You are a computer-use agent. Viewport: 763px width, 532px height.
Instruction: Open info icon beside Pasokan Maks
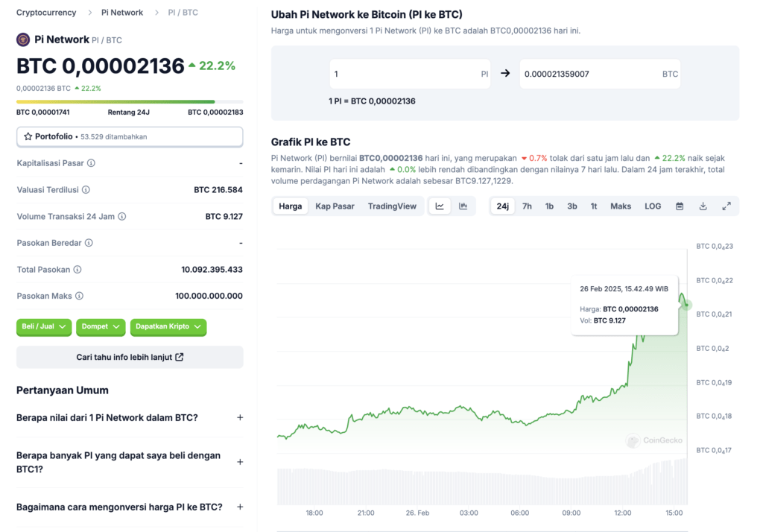pos(79,296)
